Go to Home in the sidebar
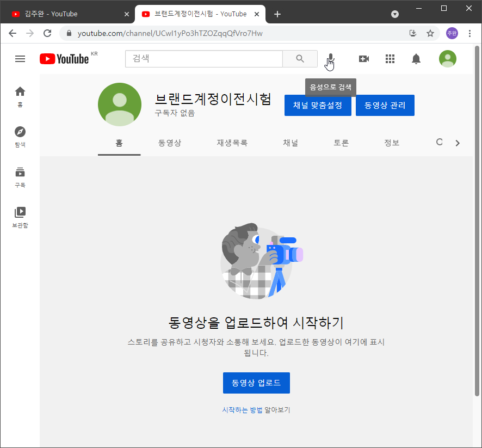 pos(20,96)
